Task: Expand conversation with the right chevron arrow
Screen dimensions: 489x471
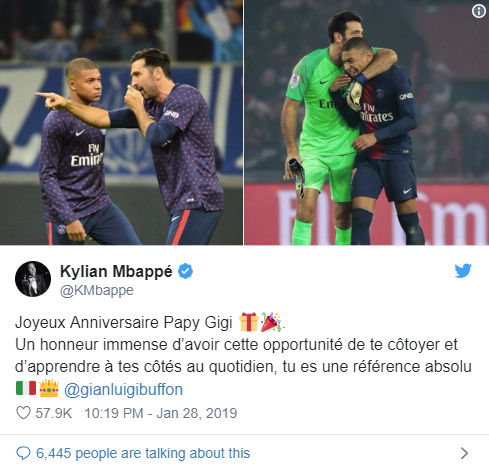Action: pos(464,453)
